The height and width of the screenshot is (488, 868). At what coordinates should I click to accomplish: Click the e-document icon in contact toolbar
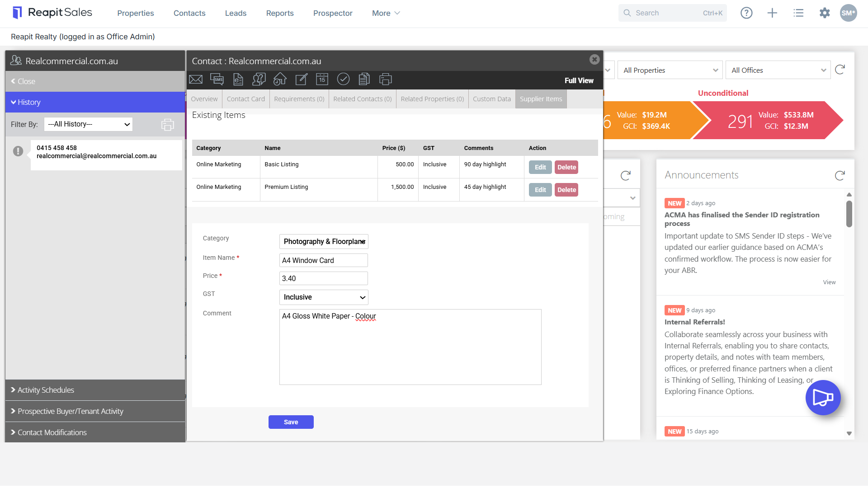tap(238, 80)
